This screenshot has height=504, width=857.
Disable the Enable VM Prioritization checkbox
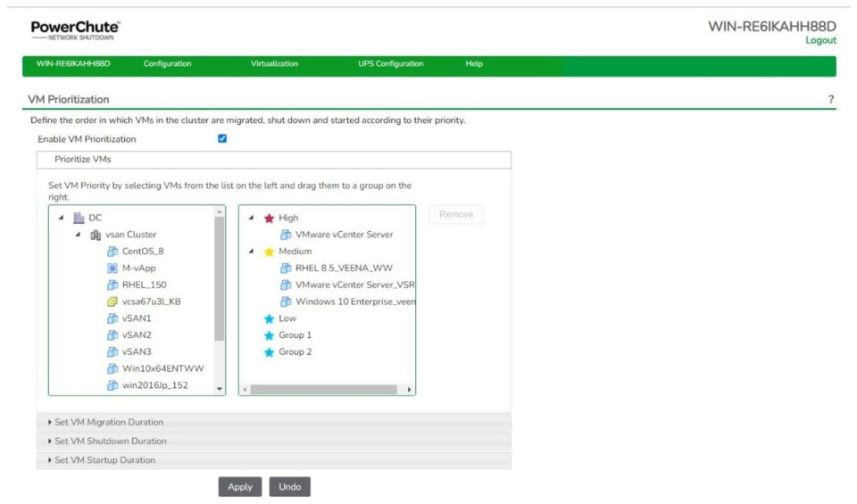click(x=222, y=138)
